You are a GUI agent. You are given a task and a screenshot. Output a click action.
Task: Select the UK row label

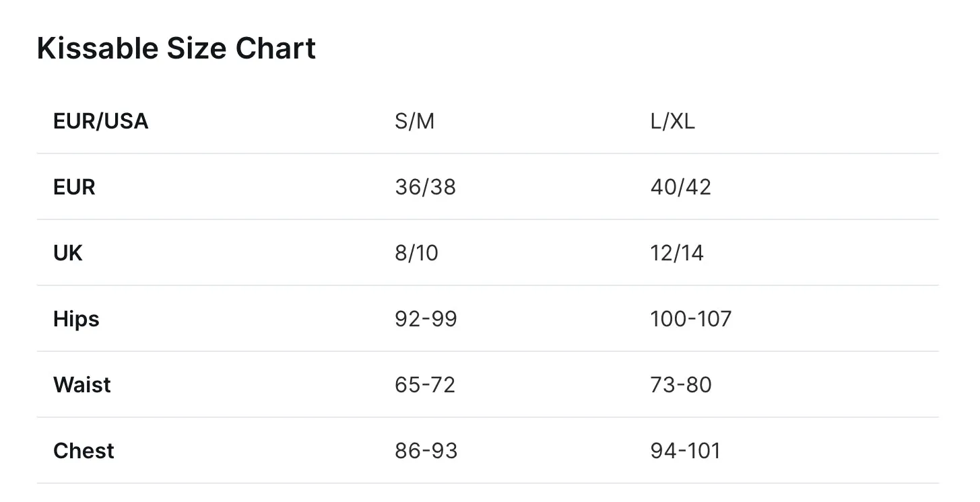67,253
